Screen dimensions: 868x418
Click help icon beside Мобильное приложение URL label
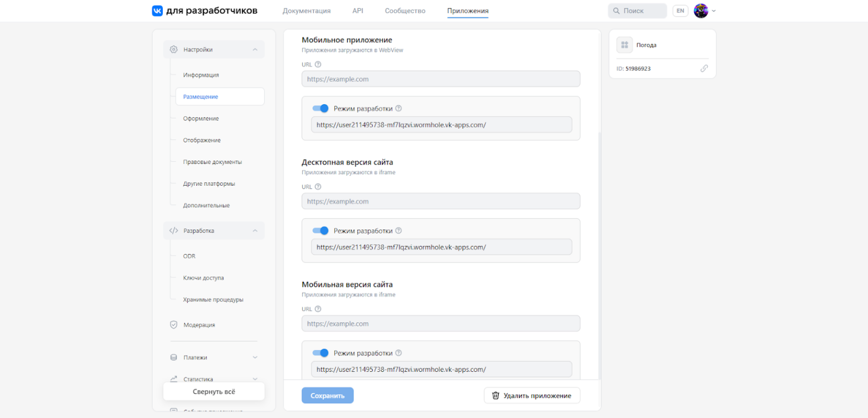pos(318,64)
